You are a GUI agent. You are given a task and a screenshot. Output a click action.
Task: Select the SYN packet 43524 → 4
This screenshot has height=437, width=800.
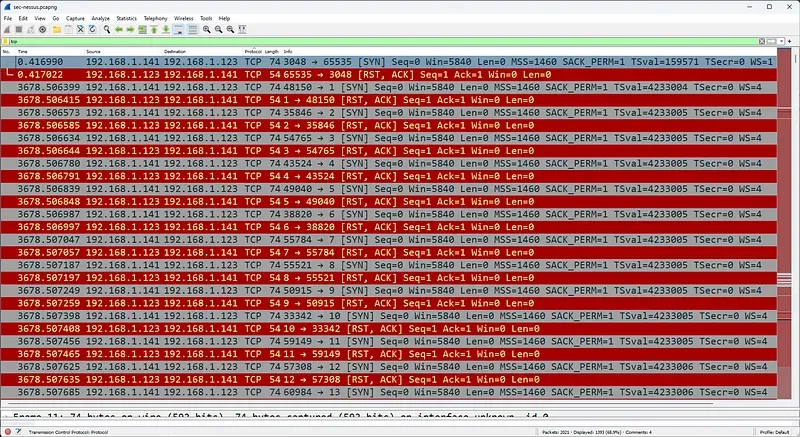coord(389,163)
